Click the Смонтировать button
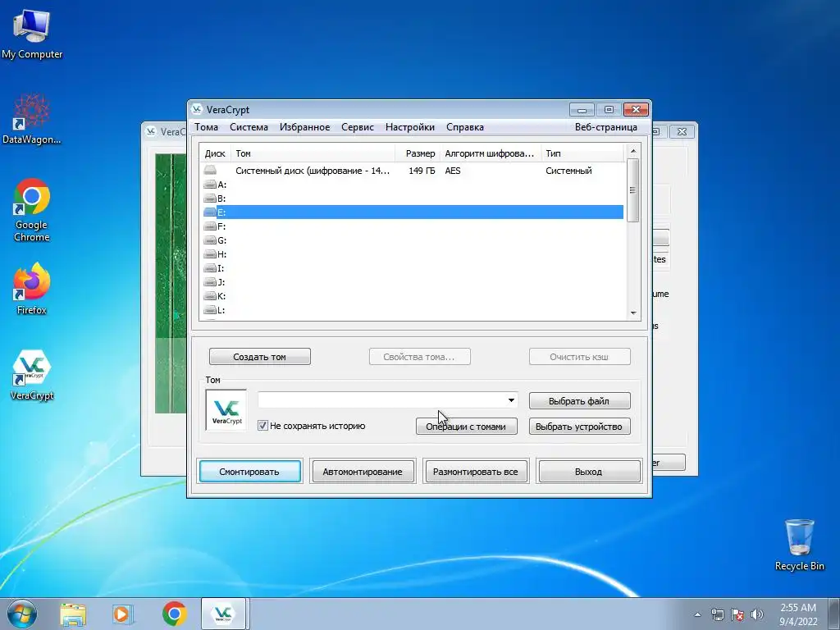The height and width of the screenshot is (630, 840). (249, 472)
